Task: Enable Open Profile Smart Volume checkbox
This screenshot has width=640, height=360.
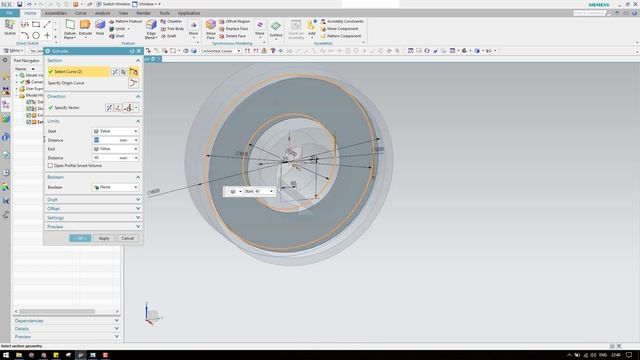Action: click(50, 166)
